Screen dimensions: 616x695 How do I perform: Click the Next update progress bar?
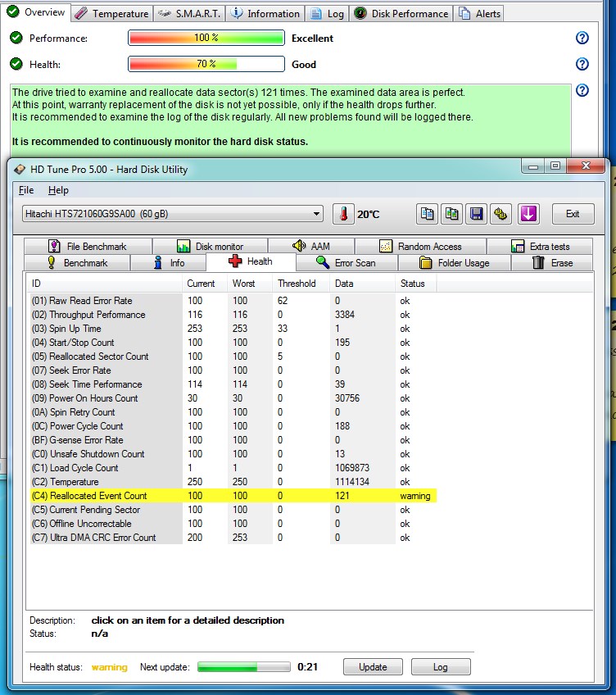[244, 666]
